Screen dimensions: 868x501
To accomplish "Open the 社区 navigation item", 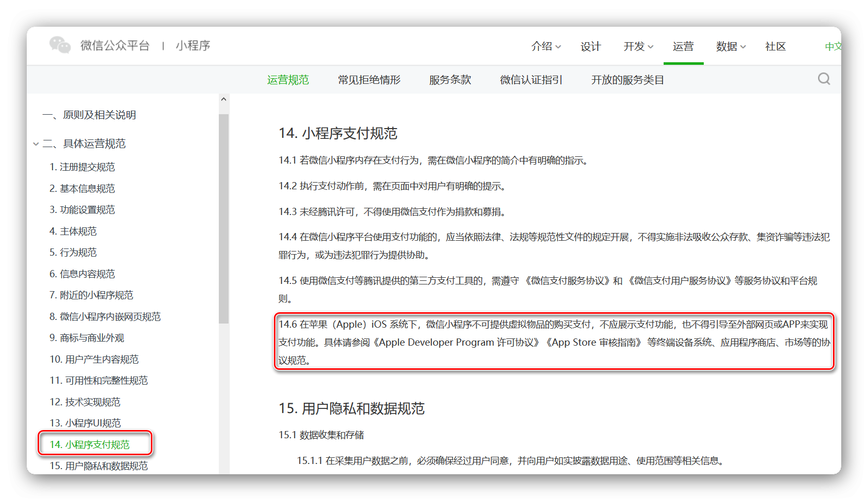I will 775,46.
